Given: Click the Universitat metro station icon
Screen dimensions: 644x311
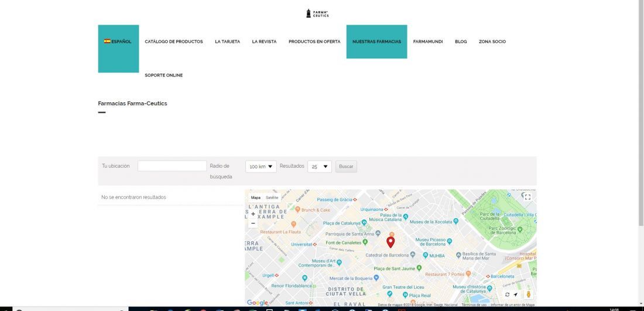Looking at the screenshot, I should coord(314,244).
